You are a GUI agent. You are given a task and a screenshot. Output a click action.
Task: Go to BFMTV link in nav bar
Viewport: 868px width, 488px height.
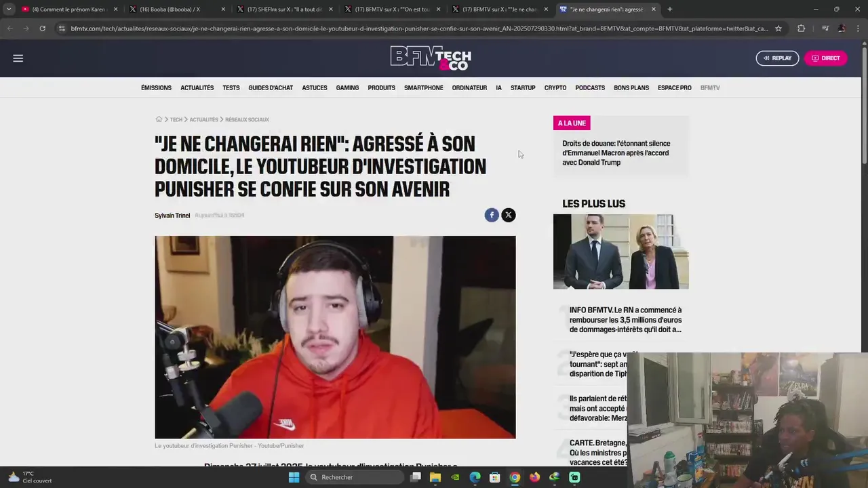point(710,88)
